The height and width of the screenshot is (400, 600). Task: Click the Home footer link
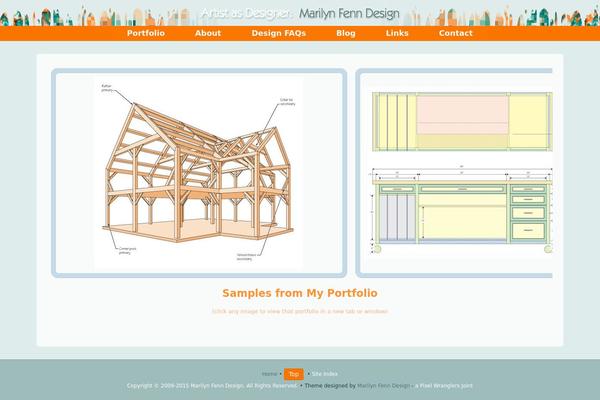(x=269, y=374)
